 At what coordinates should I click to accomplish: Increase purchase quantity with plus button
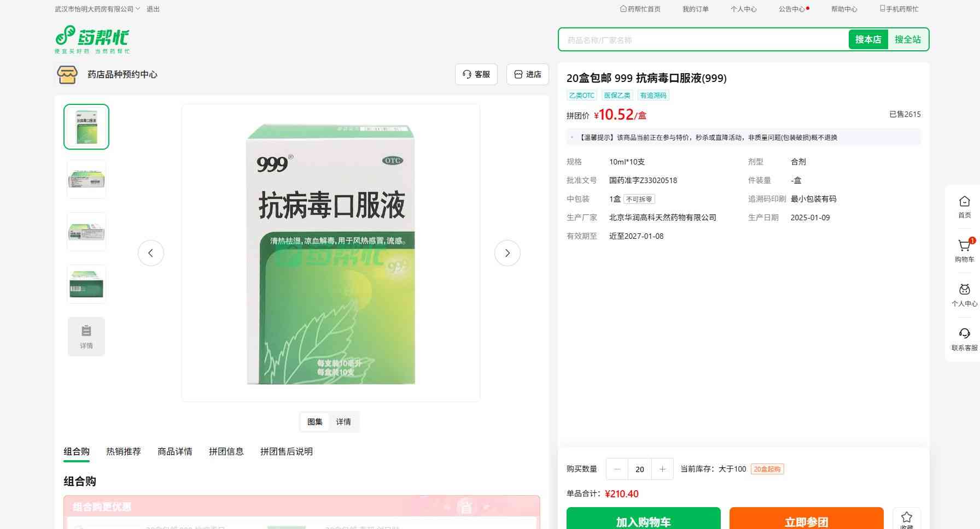tap(662, 469)
